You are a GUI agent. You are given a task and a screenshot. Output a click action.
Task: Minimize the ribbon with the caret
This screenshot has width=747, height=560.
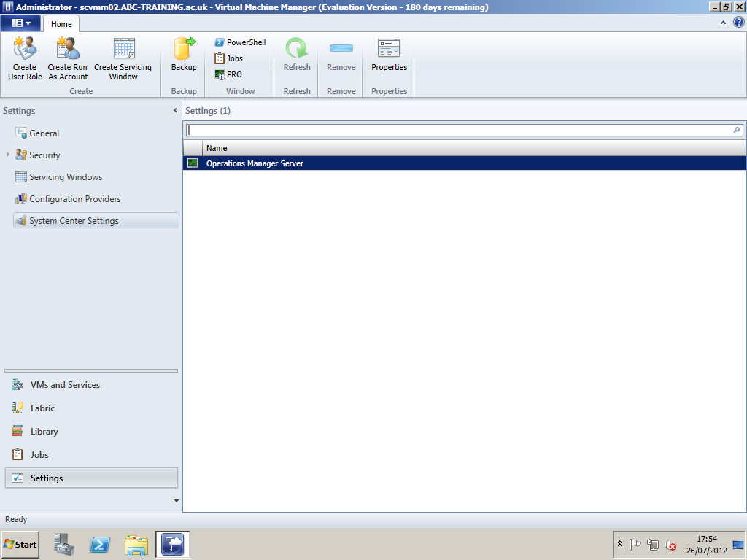[723, 23]
